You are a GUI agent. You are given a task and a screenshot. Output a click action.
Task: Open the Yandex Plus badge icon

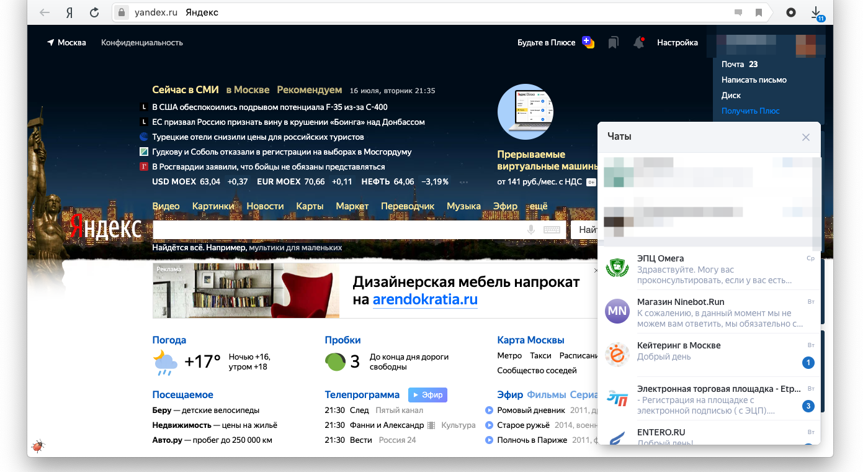(588, 42)
